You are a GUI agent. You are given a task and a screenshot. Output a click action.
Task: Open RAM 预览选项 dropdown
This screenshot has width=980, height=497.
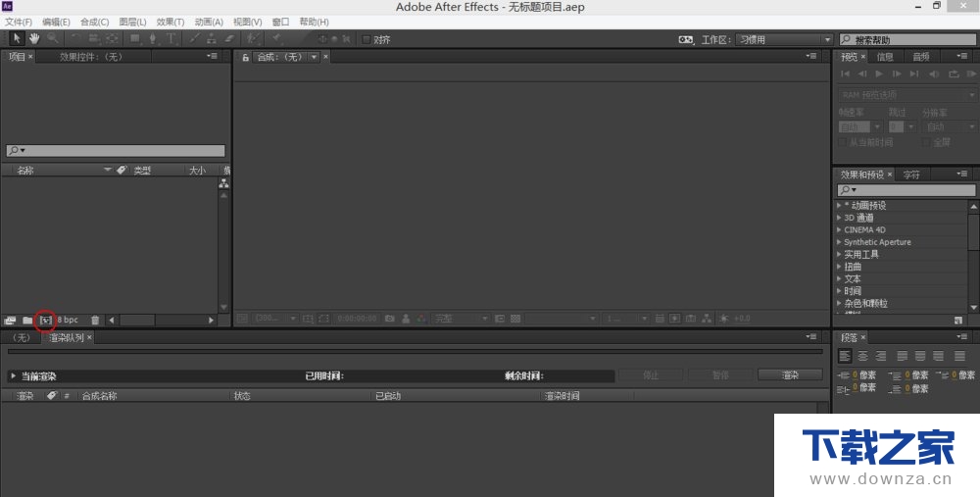point(906,95)
